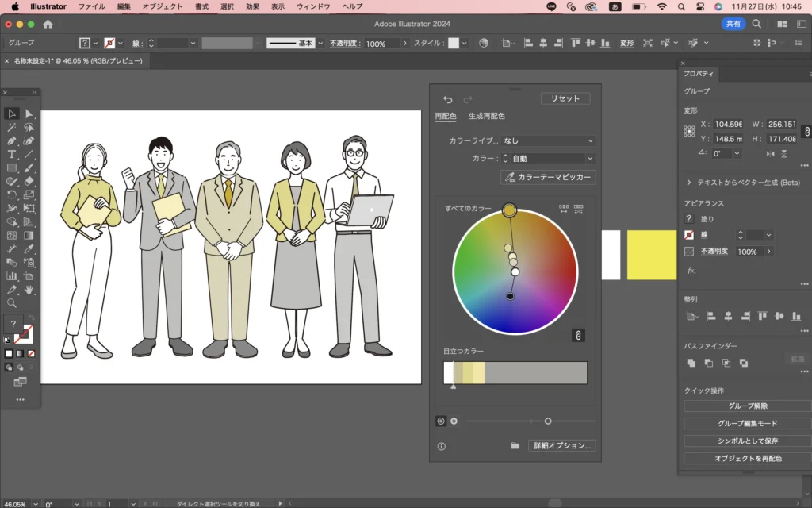Screen dimensions: 812x508
Task: Click the brightness slider handle below prominent colors
Action: click(x=548, y=421)
